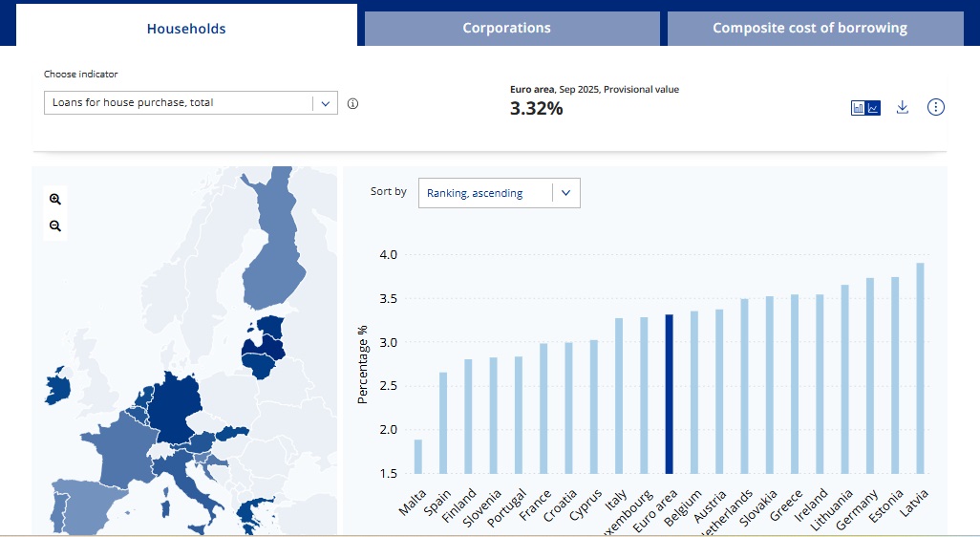Zoom out on the map
Screen dimensions: 980x537
point(55,226)
